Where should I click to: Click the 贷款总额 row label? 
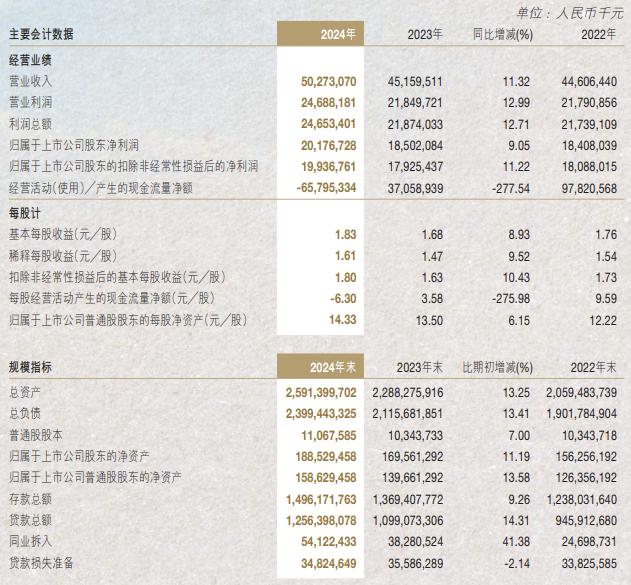tap(30, 520)
